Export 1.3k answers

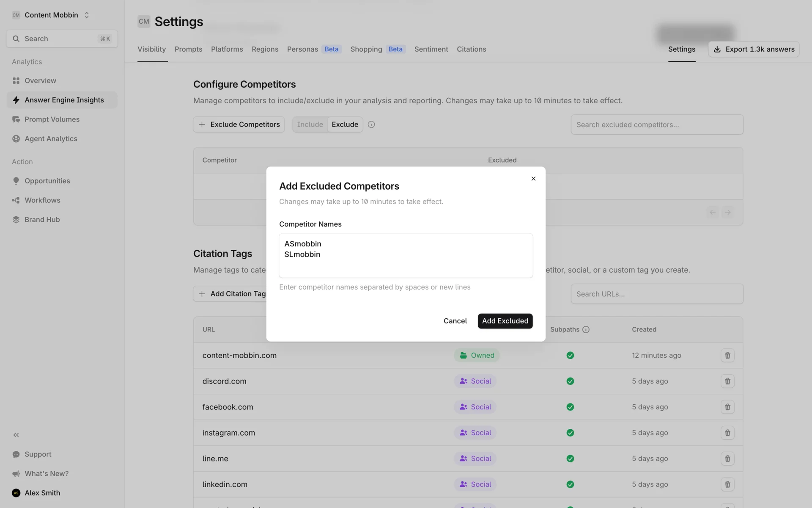tap(754, 49)
